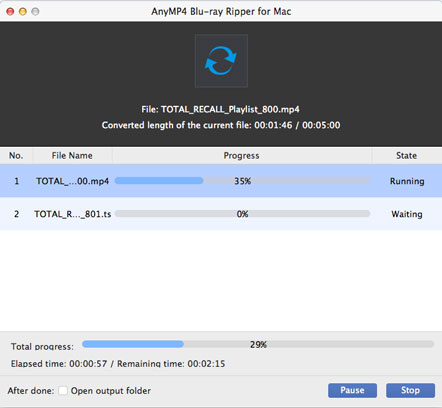Click the File Name column header

click(72, 156)
